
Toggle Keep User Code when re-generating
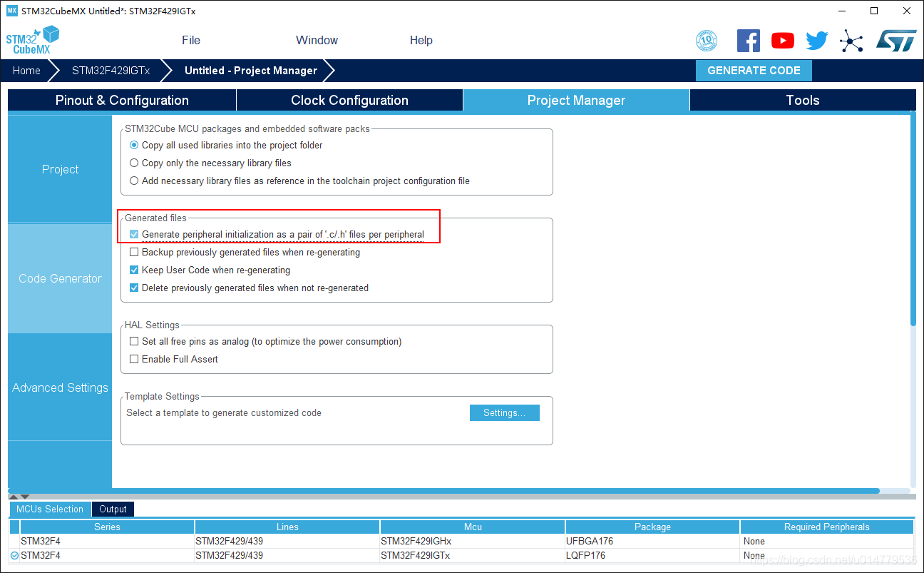coord(134,270)
